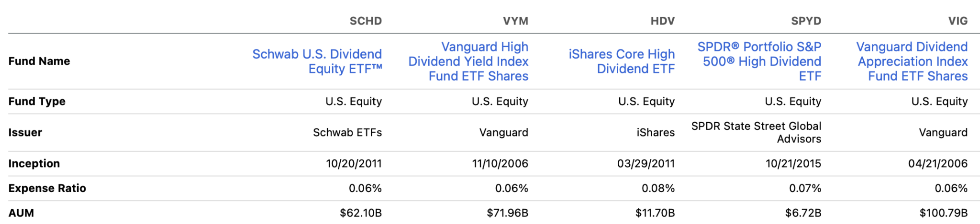Open Vanguard High Dividend Yield Index Fund link

point(468,61)
